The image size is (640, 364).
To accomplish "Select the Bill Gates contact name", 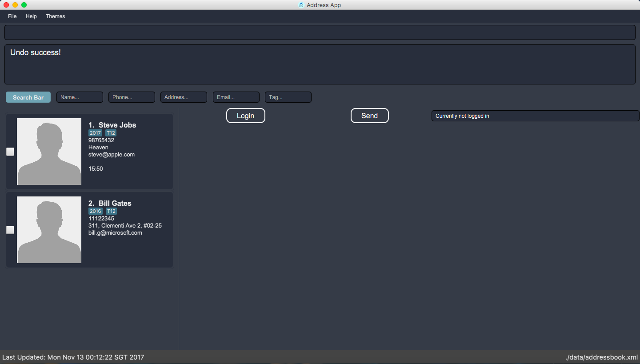I will pos(115,203).
